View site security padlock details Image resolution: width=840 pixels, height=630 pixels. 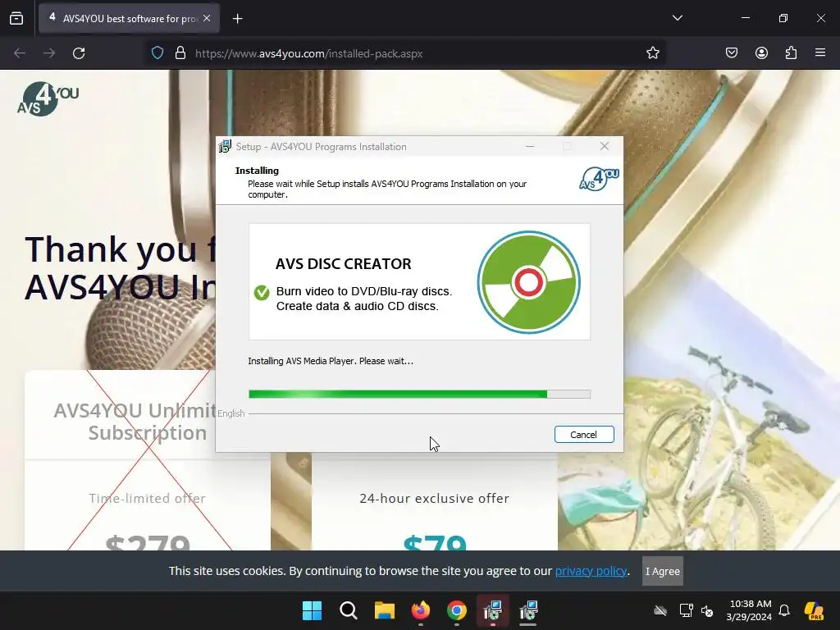pyautogui.click(x=180, y=53)
